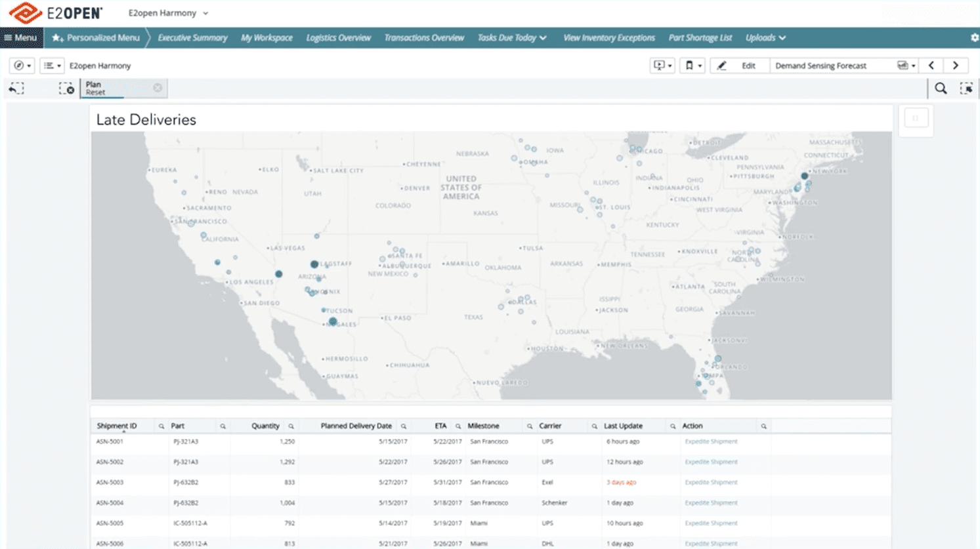This screenshot has height=549, width=980.
Task: Open the settings gear in the teal navigation bar
Action: click(x=974, y=37)
